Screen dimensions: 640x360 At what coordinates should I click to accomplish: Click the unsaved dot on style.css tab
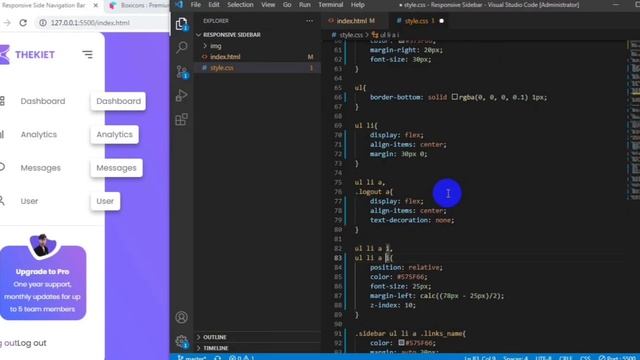click(x=441, y=21)
